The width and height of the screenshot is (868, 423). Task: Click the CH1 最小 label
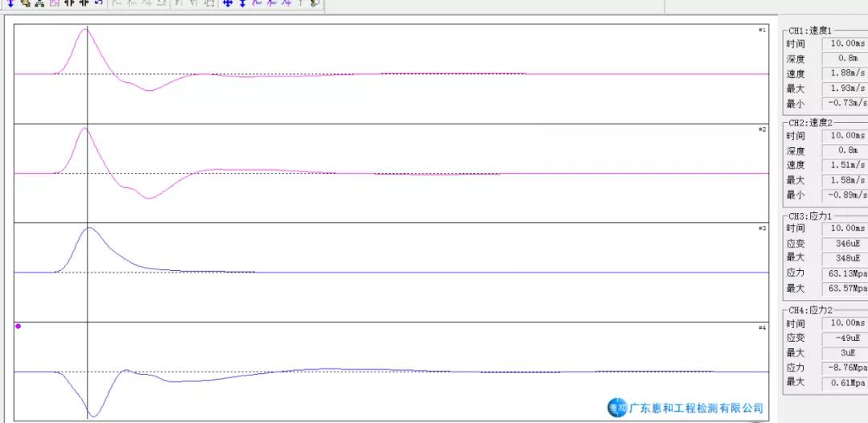coord(796,104)
